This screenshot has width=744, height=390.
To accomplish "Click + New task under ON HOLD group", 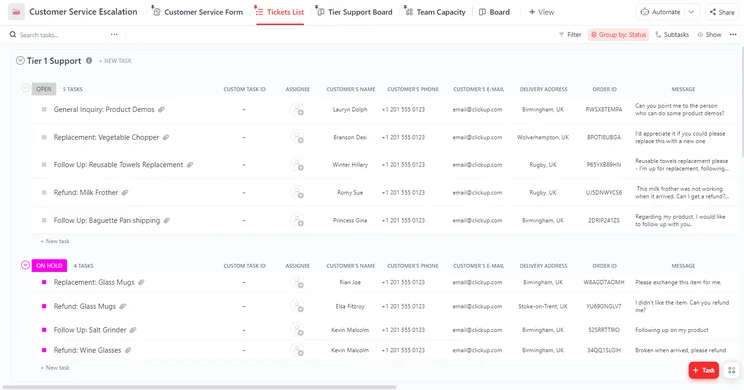I will click(55, 368).
